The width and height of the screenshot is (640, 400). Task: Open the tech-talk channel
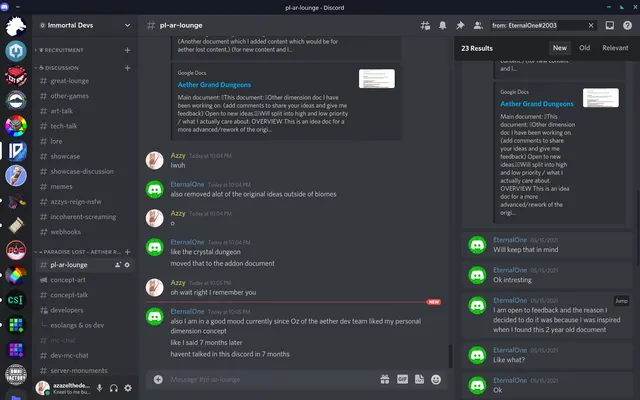[x=85, y=126]
